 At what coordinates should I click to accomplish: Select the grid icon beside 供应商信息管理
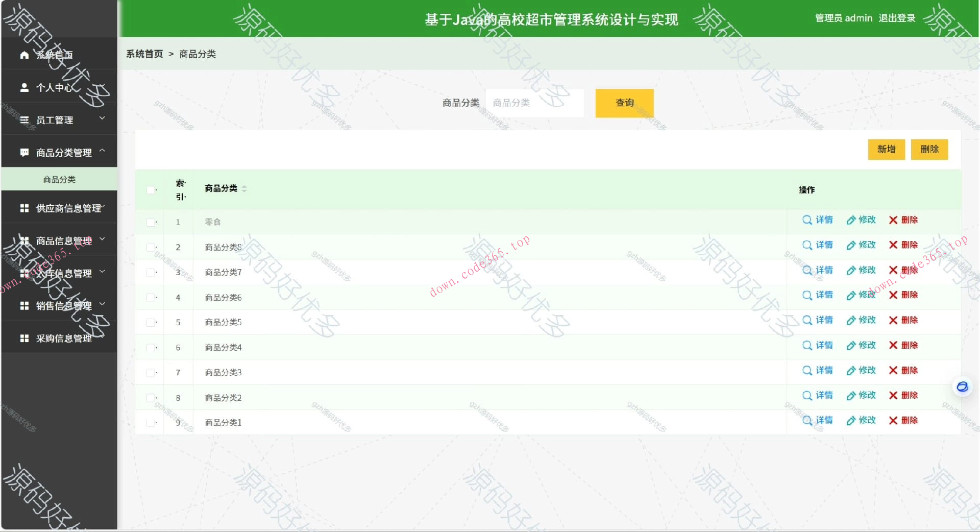pos(24,208)
